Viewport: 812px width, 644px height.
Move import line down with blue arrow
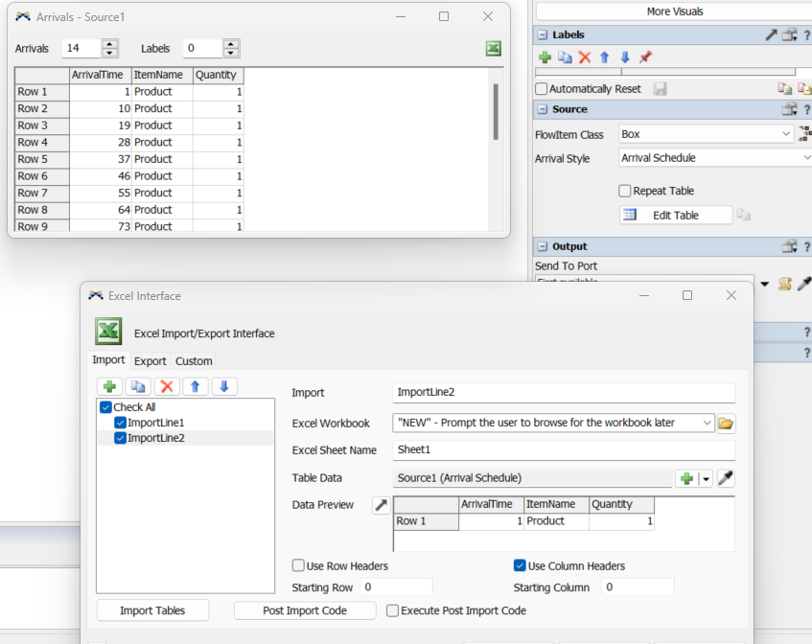tap(223, 386)
